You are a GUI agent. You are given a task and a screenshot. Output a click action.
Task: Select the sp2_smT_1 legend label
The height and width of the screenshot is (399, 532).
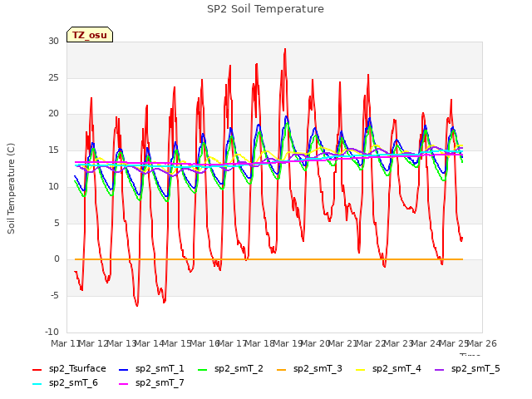pos(160,369)
